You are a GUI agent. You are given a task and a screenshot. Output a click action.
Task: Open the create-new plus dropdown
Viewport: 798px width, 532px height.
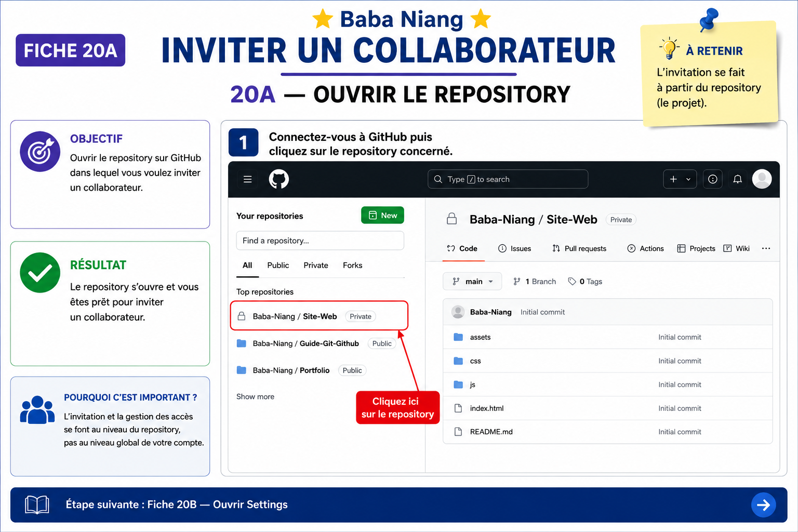coord(680,179)
